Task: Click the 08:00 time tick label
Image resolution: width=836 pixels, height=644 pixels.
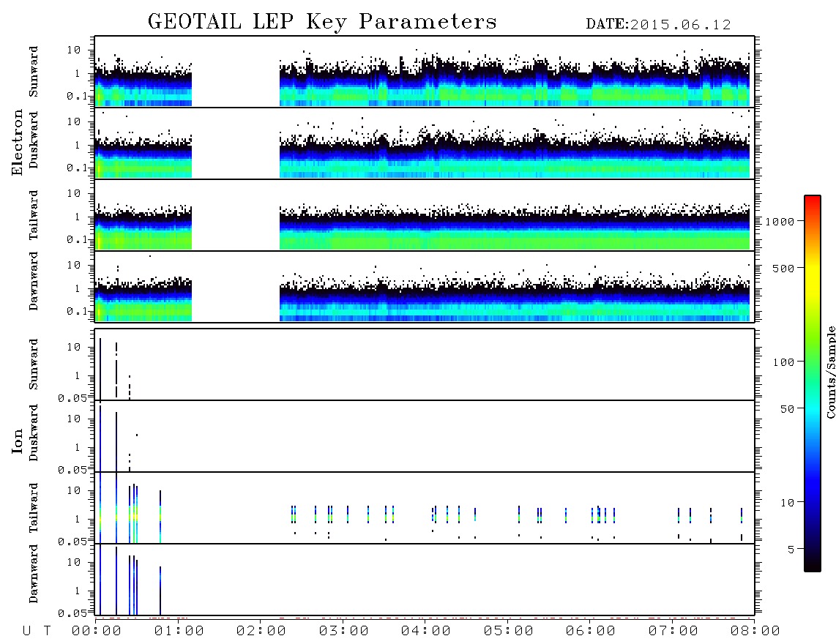Action: click(755, 632)
